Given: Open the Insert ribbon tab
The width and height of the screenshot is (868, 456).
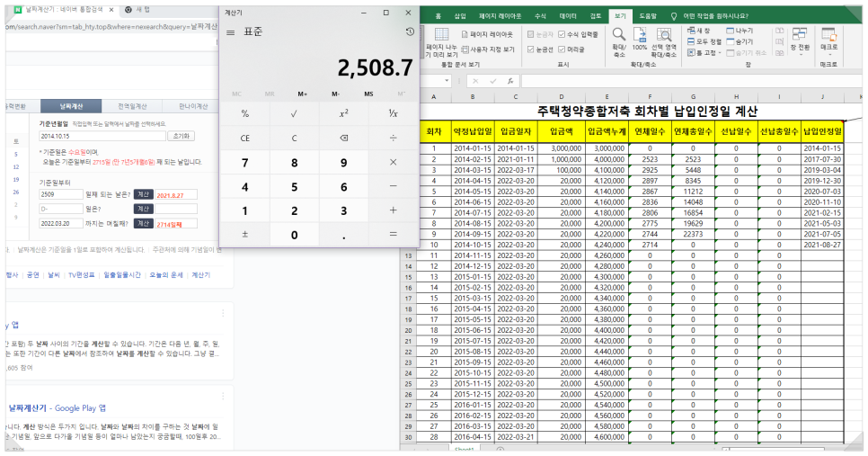Looking at the screenshot, I should [460, 16].
